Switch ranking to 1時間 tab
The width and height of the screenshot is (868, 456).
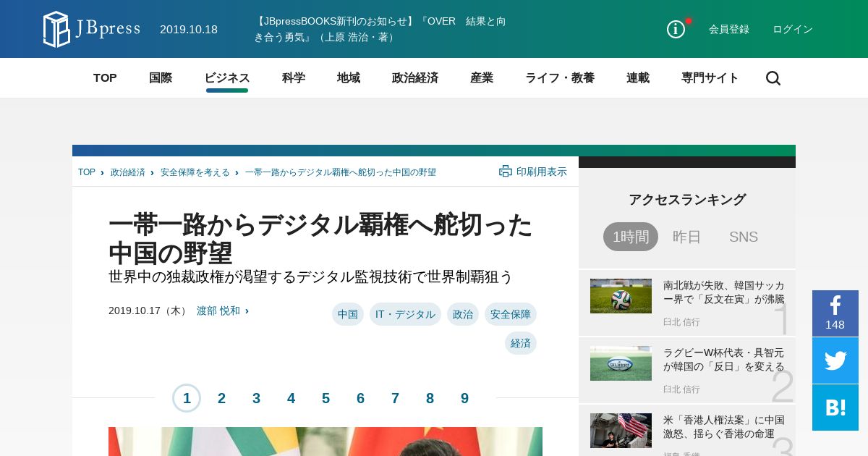tap(631, 237)
